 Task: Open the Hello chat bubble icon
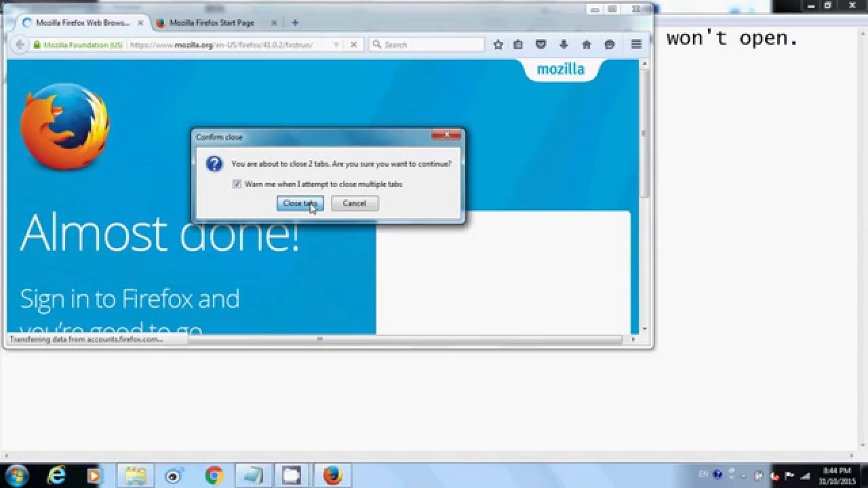(609, 45)
